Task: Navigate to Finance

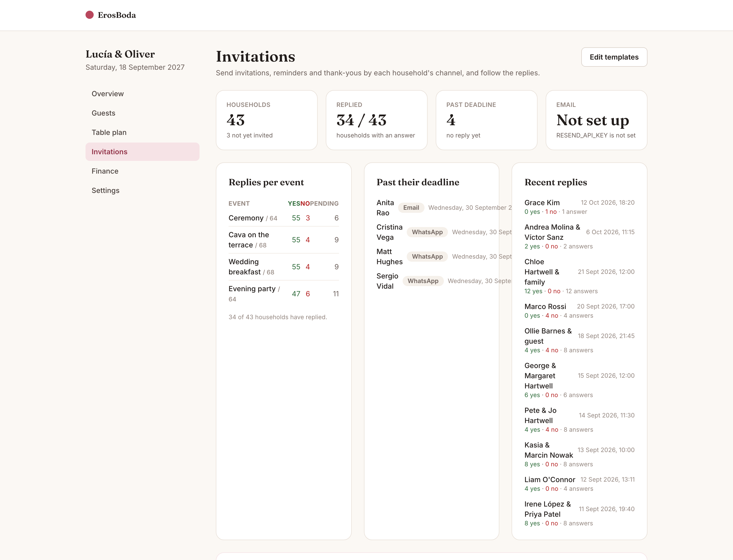Action: tap(142, 171)
